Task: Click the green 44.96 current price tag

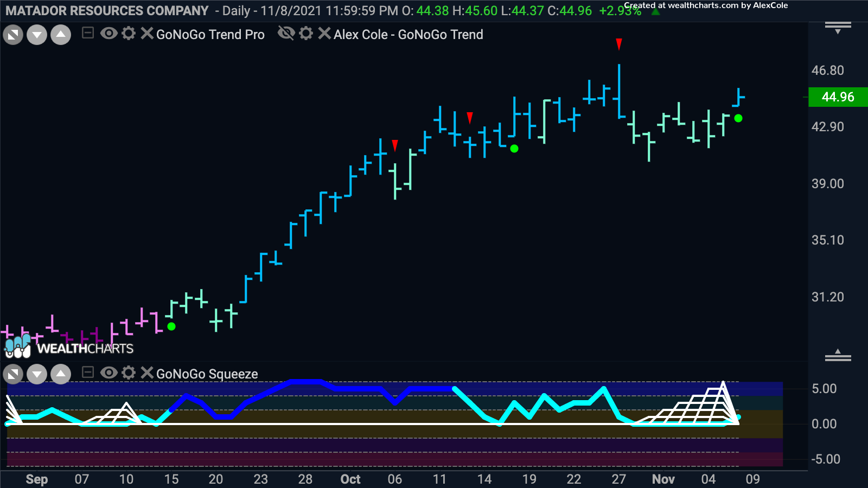Action: [x=838, y=97]
